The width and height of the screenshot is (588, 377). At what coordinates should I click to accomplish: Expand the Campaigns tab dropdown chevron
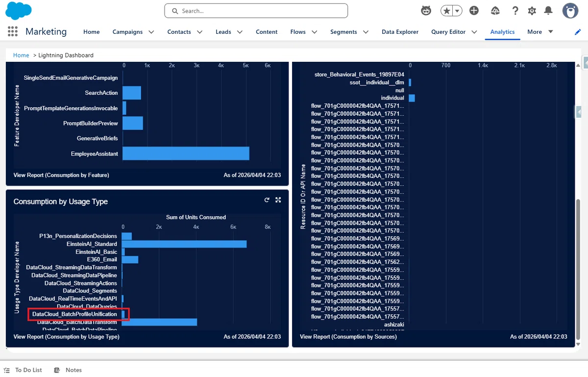pyautogui.click(x=151, y=32)
